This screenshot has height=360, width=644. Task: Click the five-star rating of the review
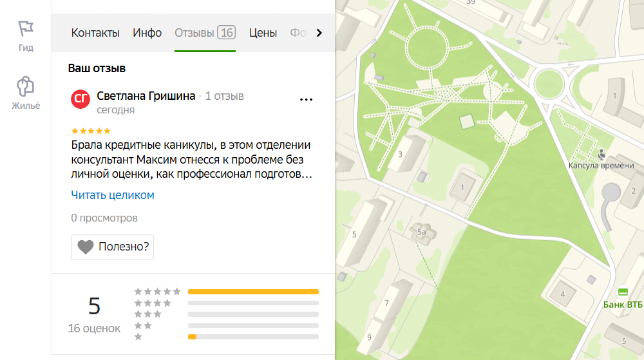click(91, 131)
